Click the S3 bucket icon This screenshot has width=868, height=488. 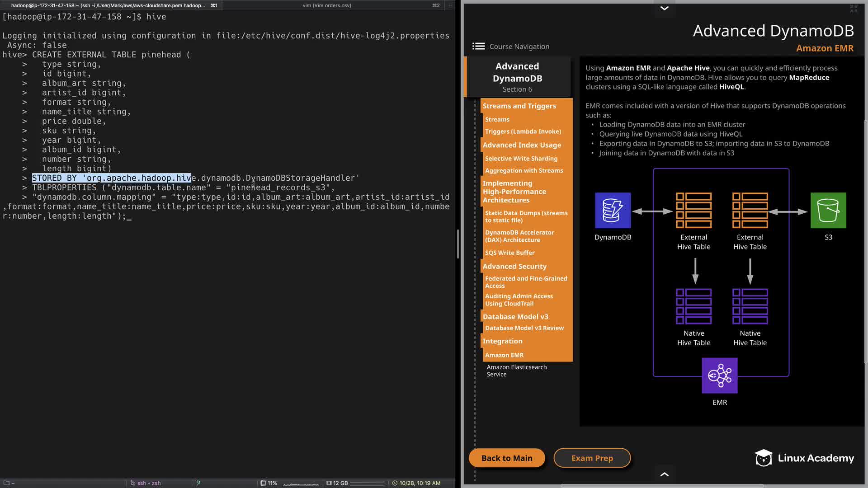pos(828,211)
